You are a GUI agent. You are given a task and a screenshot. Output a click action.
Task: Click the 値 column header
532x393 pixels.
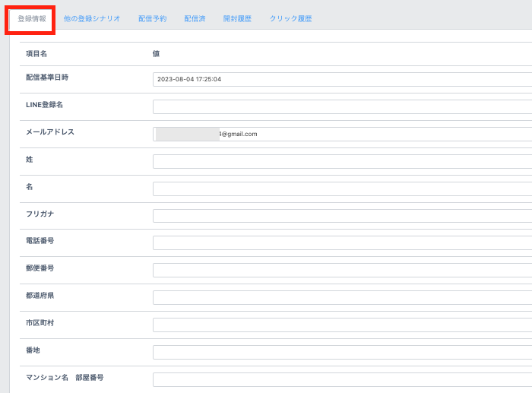pos(156,54)
